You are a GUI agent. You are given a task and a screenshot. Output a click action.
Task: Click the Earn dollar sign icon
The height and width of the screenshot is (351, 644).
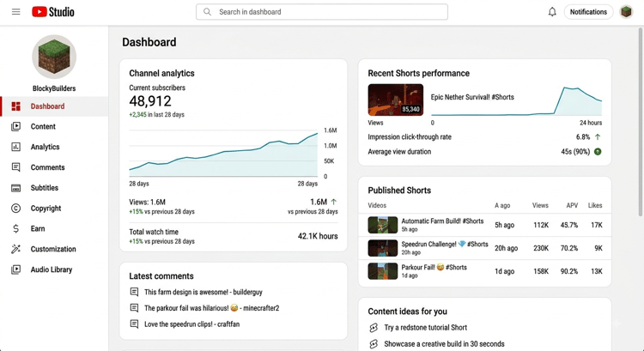pos(16,228)
